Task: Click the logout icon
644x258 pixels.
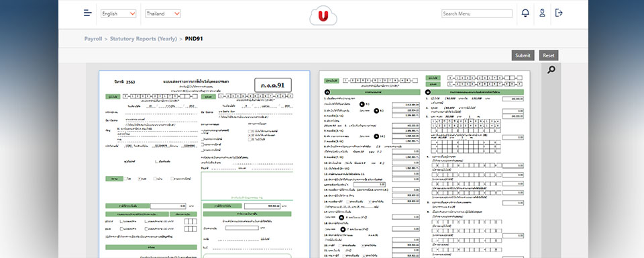Action: tap(559, 13)
